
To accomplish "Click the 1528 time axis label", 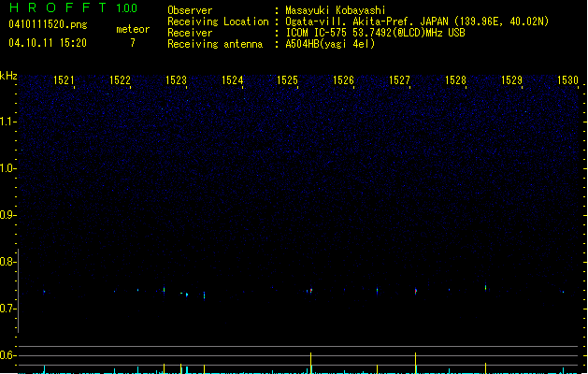I will point(455,80).
